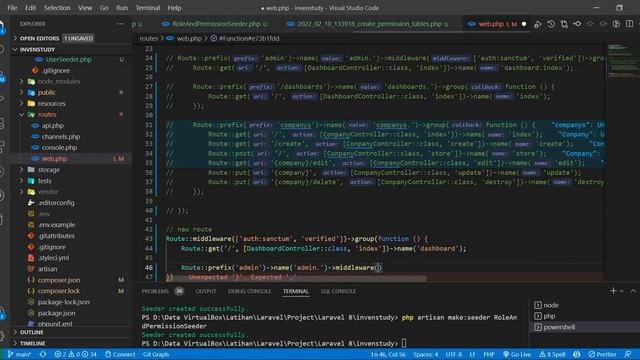Click the Run Code icon in editor toolbar

coord(538,24)
